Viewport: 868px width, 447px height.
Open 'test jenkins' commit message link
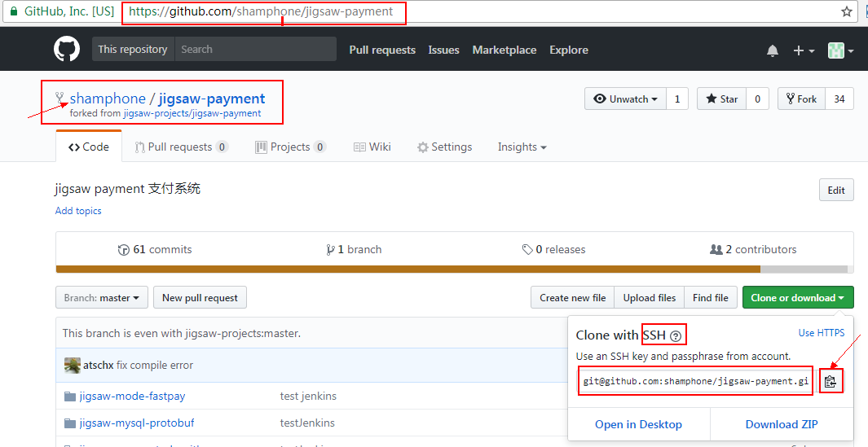pos(308,396)
